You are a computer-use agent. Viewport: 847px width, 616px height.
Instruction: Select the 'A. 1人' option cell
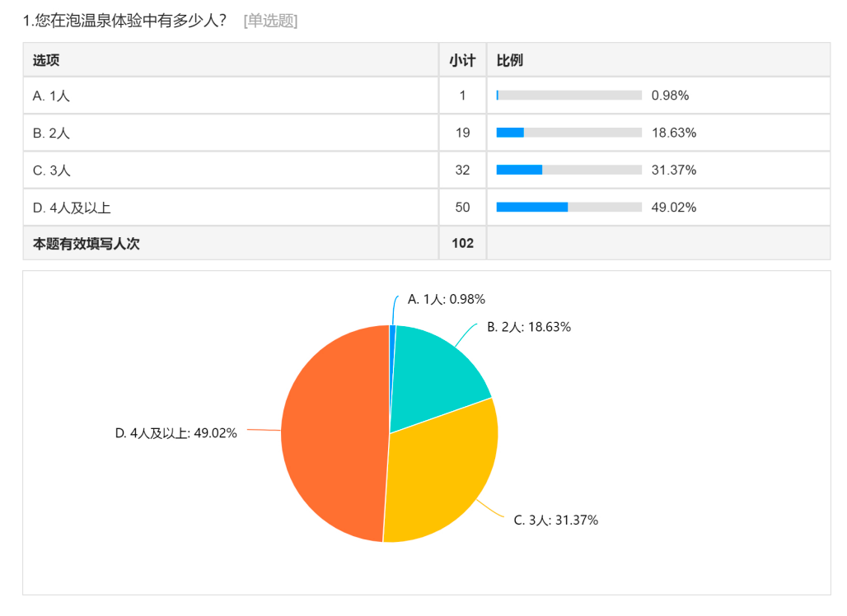coord(51,96)
